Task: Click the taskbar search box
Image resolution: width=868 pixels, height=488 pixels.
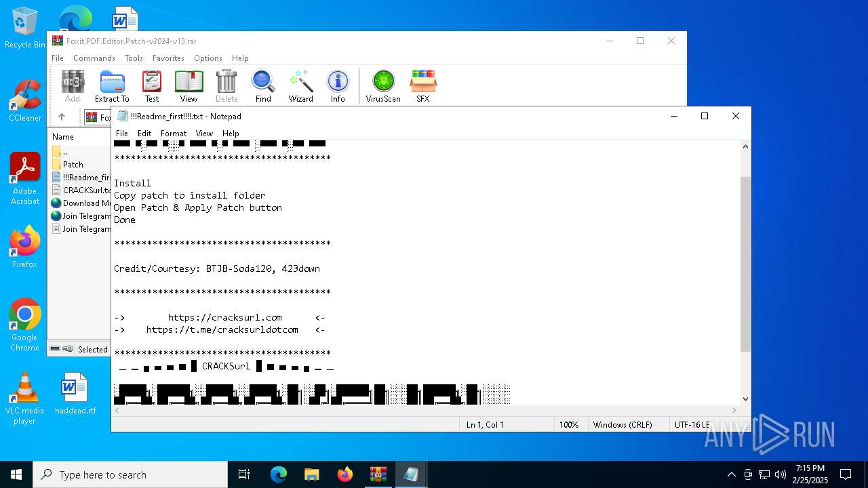Action: point(130,474)
